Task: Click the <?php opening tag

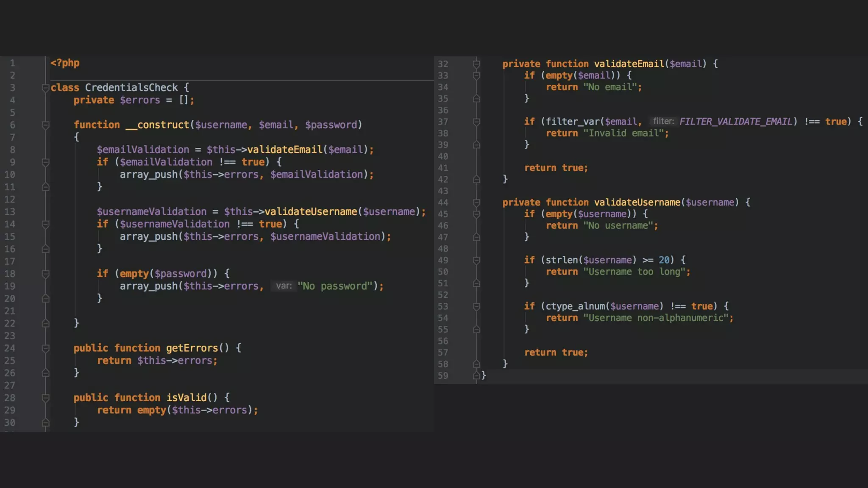Action: click(x=65, y=63)
